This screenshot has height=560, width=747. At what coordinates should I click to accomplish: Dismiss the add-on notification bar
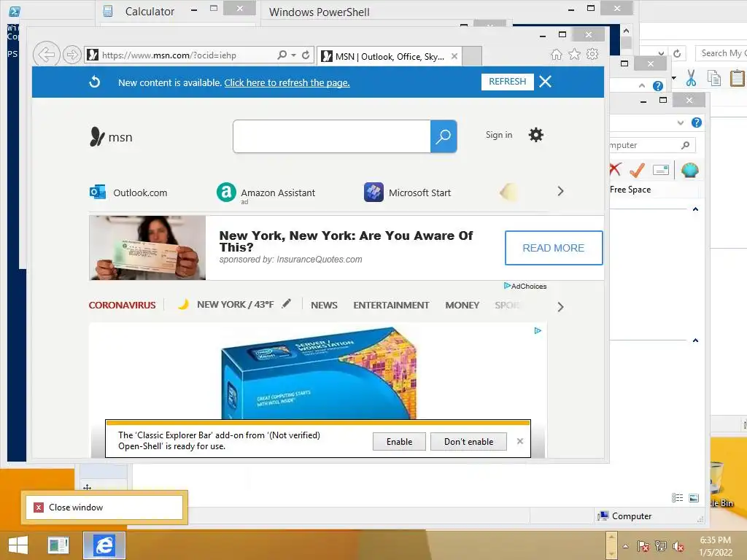(520, 441)
